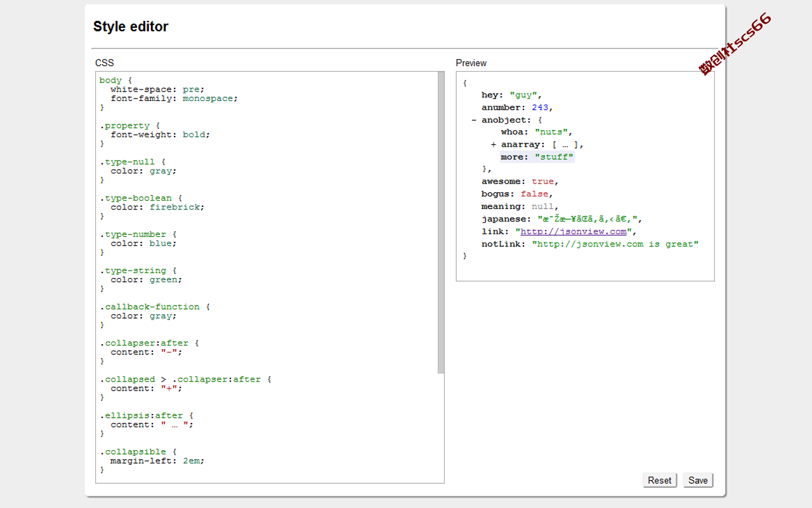The height and width of the screenshot is (508, 812).
Task: Click the '.property {' selector line
Action: [x=130, y=126]
